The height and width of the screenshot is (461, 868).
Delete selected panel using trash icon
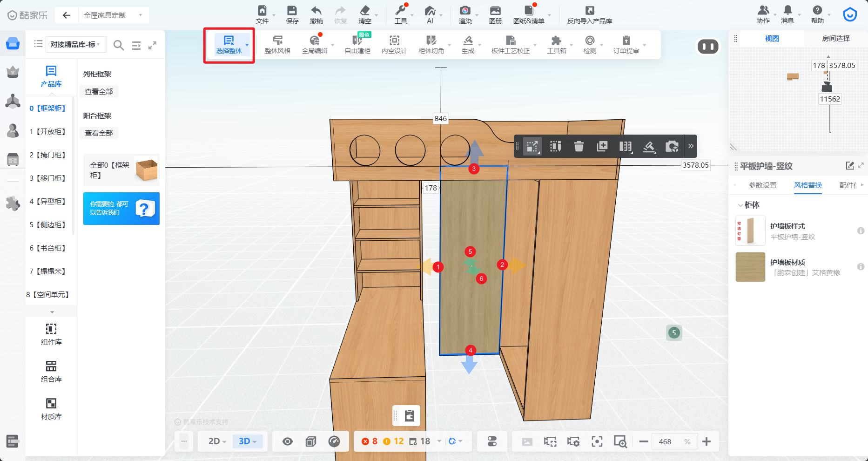coord(579,146)
